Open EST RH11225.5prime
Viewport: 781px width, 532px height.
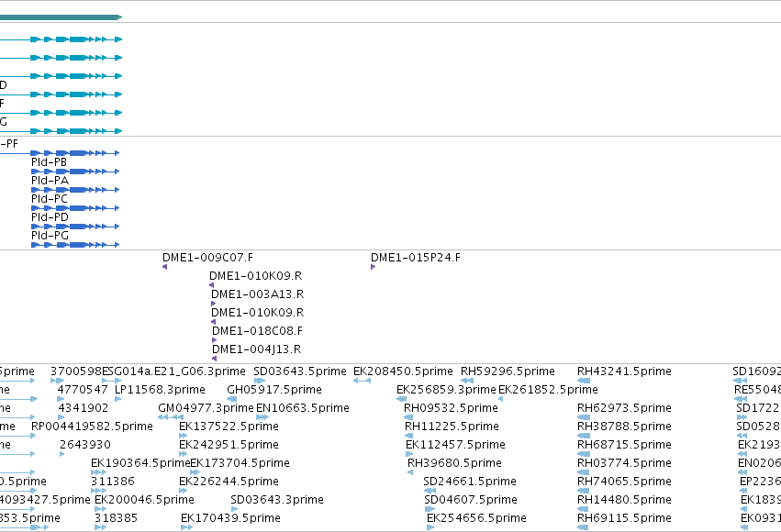[x=452, y=427]
